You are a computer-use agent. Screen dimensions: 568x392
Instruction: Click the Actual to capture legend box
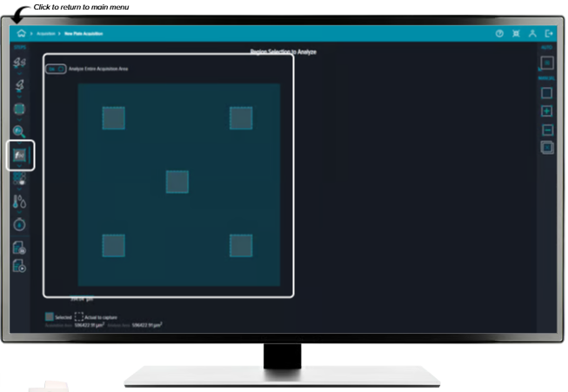click(x=79, y=316)
